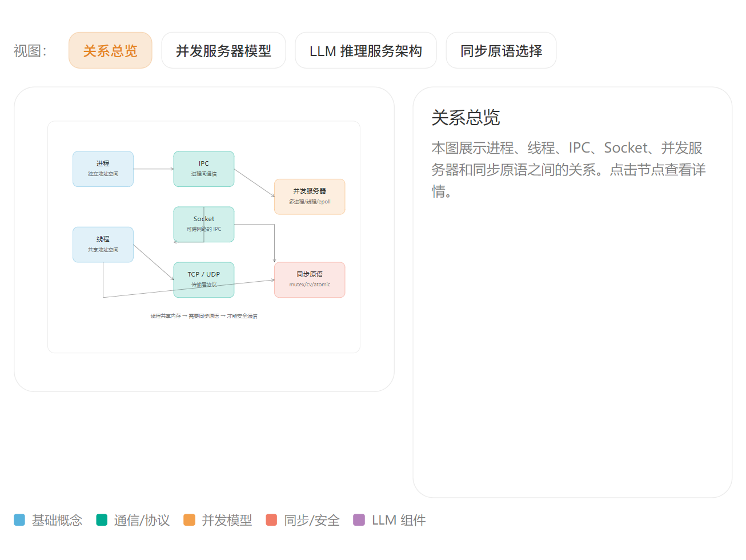
Task: Click the IPC node in diagram
Action: (x=204, y=169)
